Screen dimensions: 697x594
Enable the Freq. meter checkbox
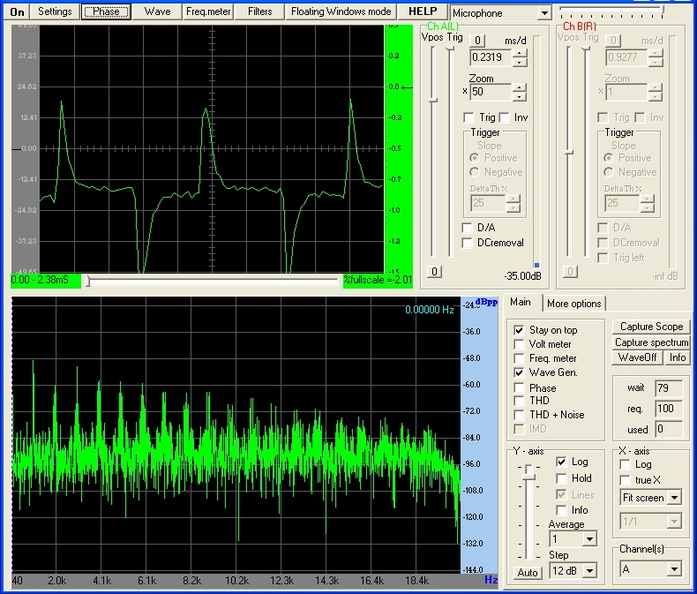pyautogui.click(x=519, y=358)
